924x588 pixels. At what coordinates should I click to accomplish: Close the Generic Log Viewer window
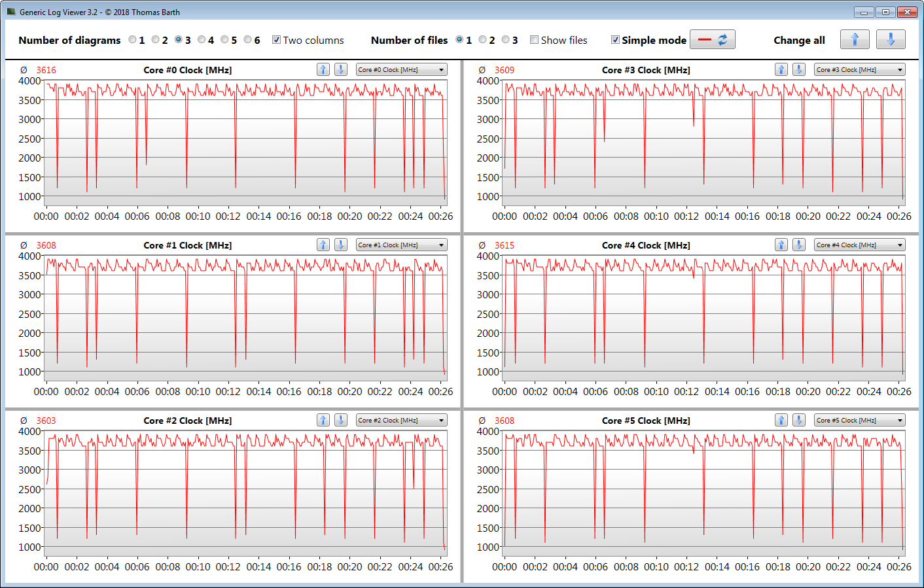coord(907,12)
